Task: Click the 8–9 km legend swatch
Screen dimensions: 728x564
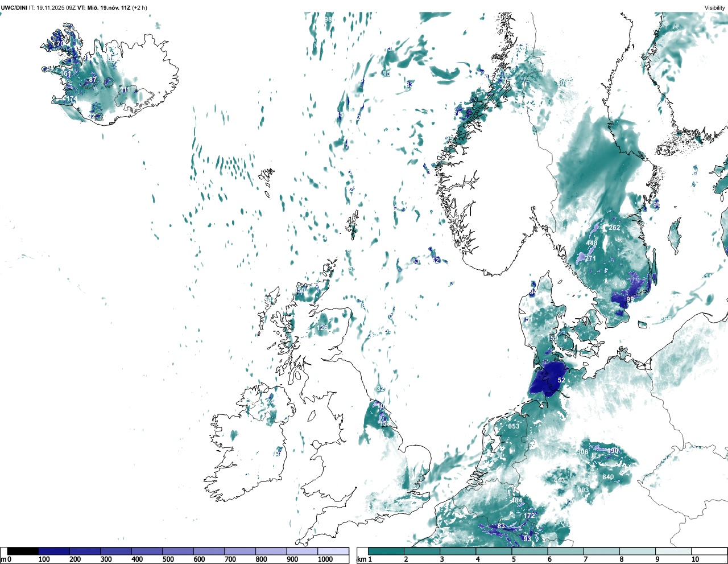Action: [637, 551]
